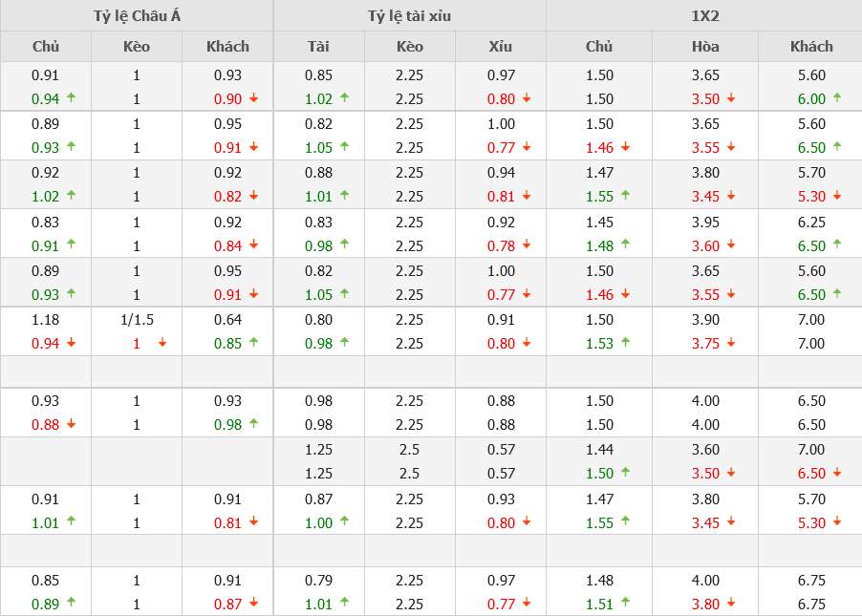
Task: Click the down arrow next to red 0.88
Action: click(x=71, y=424)
